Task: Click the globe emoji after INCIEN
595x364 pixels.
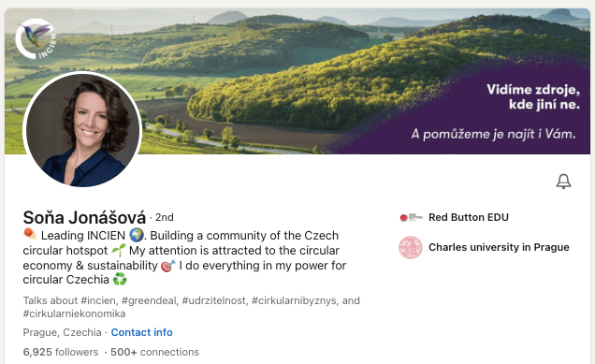Action: pyautogui.click(x=137, y=235)
